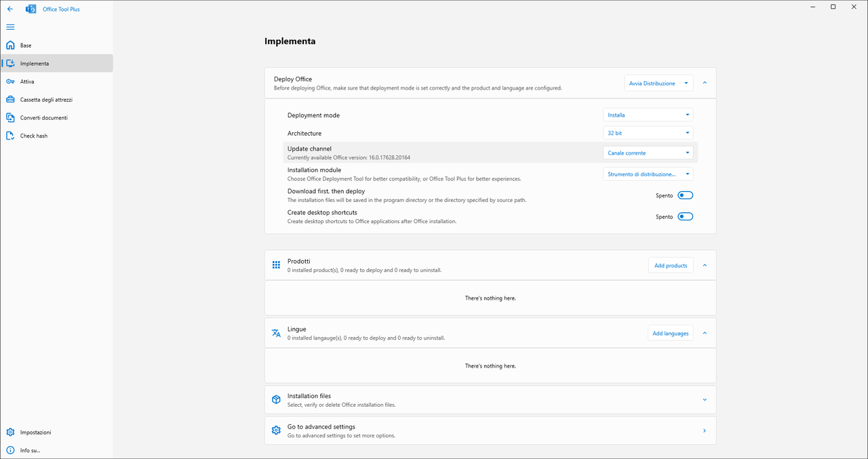Click the Converti documenti icon

[x=10, y=117]
